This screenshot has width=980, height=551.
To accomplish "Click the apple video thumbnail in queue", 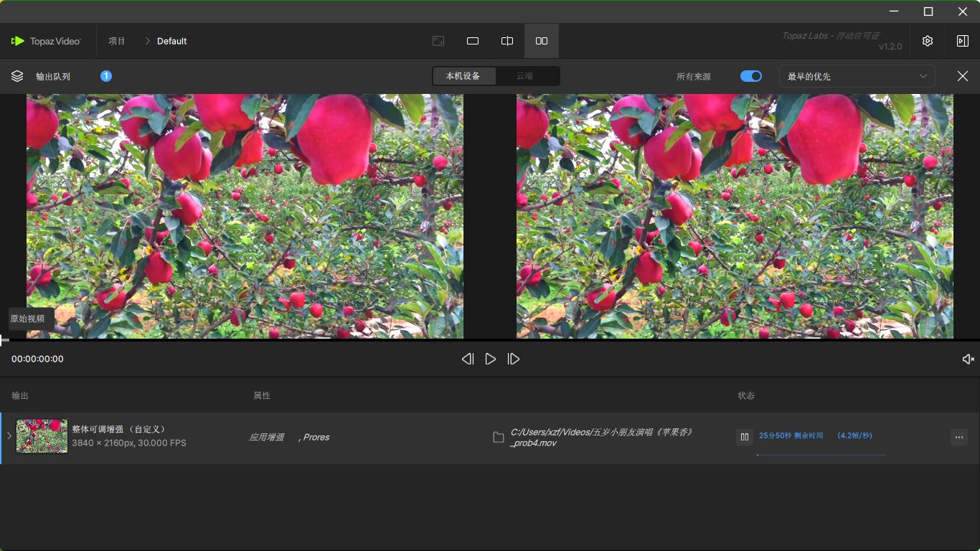I will click(42, 436).
